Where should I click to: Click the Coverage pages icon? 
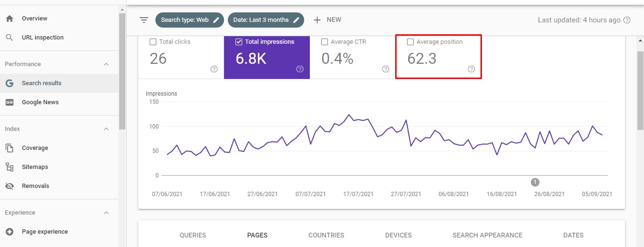coord(9,148)
